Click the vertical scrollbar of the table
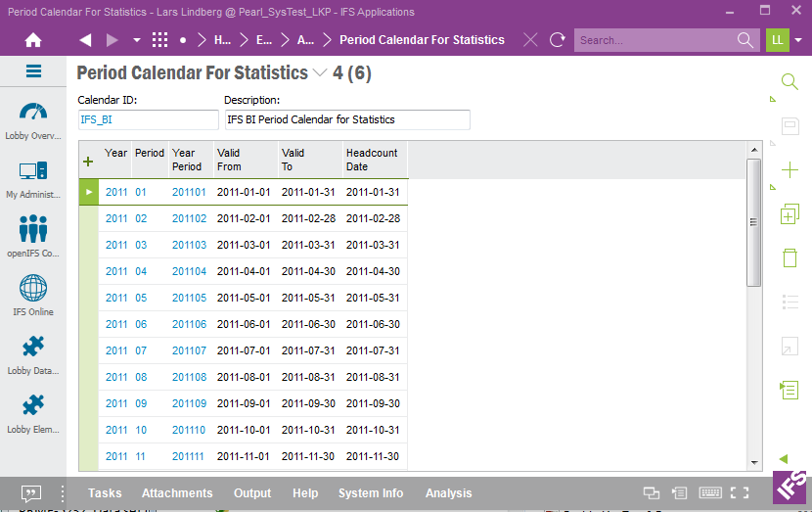 point(753,225)
